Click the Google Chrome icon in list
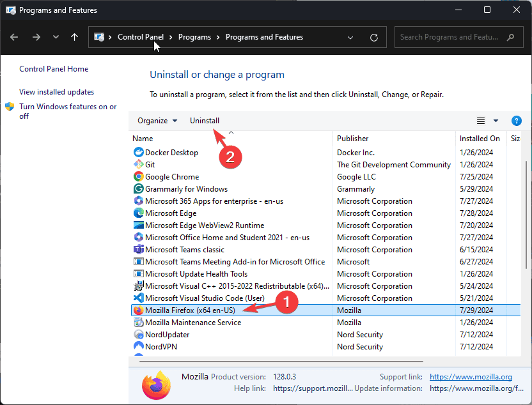 (138, 176)
